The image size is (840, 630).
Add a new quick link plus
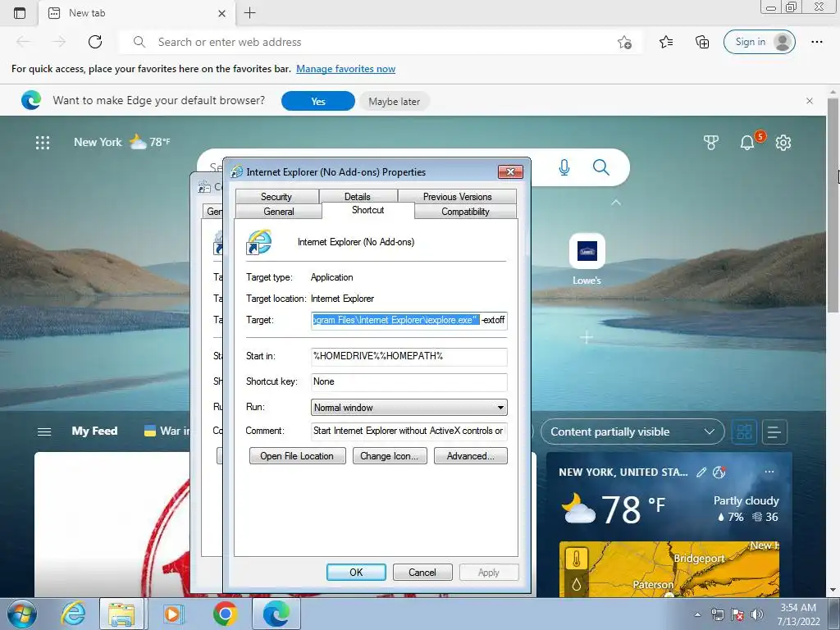587,337
